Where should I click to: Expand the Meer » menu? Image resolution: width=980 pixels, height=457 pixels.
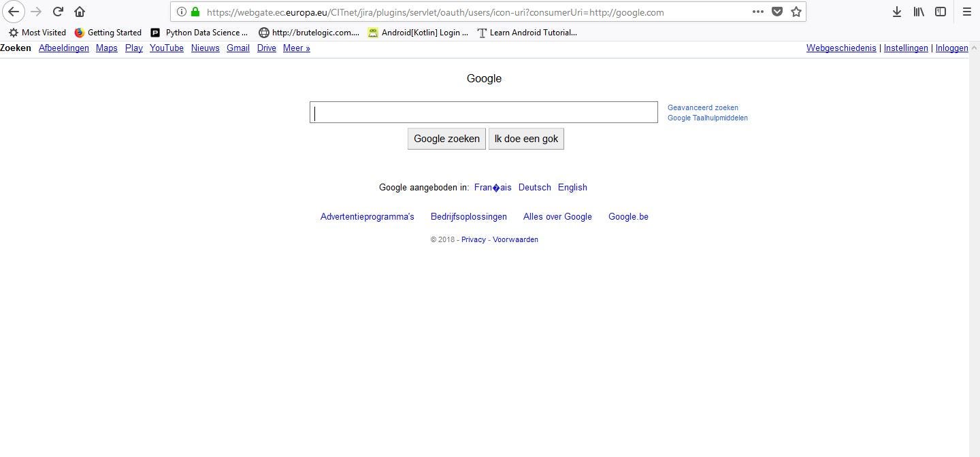click(x=297, y=48)
